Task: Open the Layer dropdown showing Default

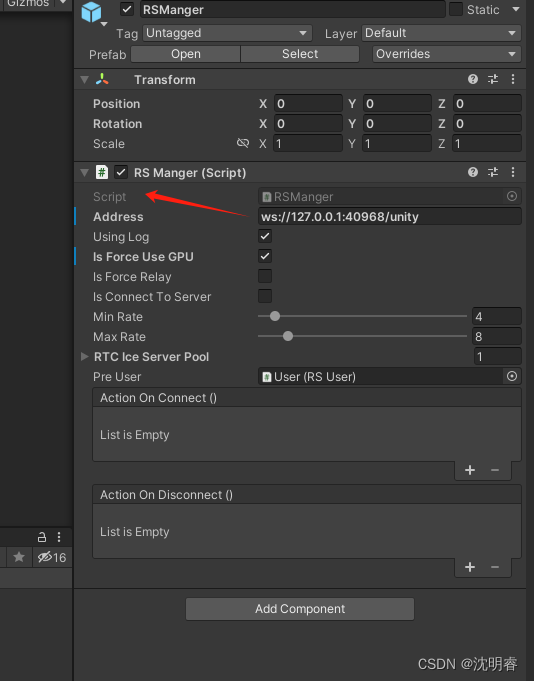Action: pyautogui.click(x=442, y=33)
